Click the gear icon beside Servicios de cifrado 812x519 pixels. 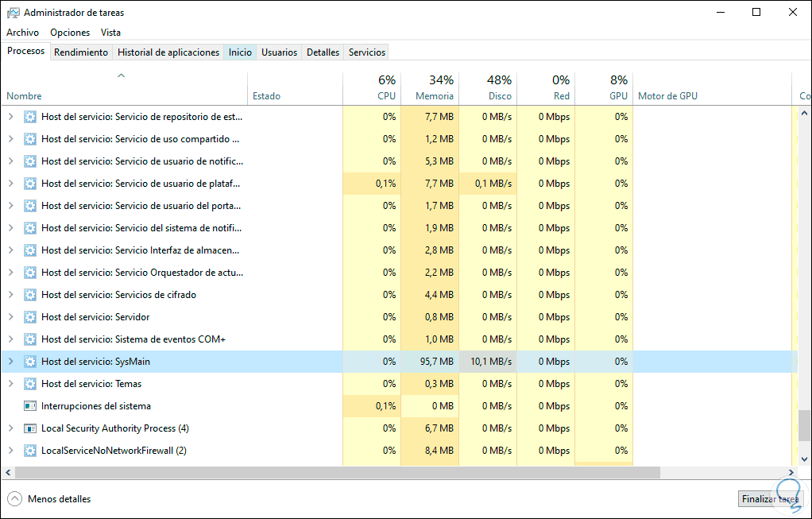click(x=30, y=295)
